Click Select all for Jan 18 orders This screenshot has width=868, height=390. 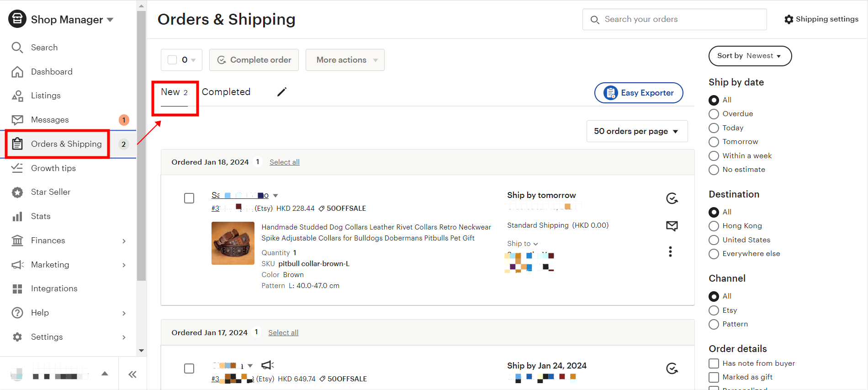(284, 162)
